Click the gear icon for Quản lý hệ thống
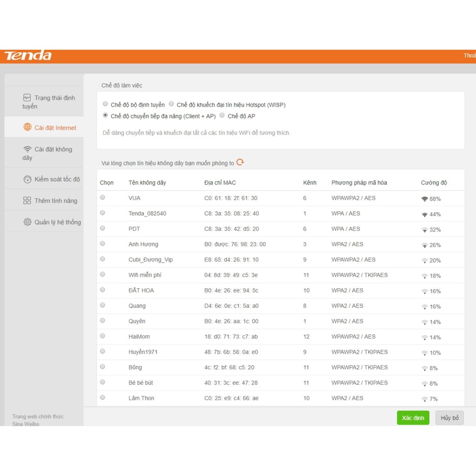Screen dimensions: 476x476 point(27,222)
